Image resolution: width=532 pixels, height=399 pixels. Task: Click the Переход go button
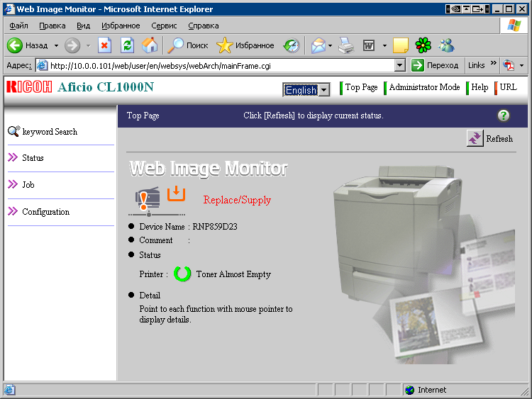[x=435, y=65]
